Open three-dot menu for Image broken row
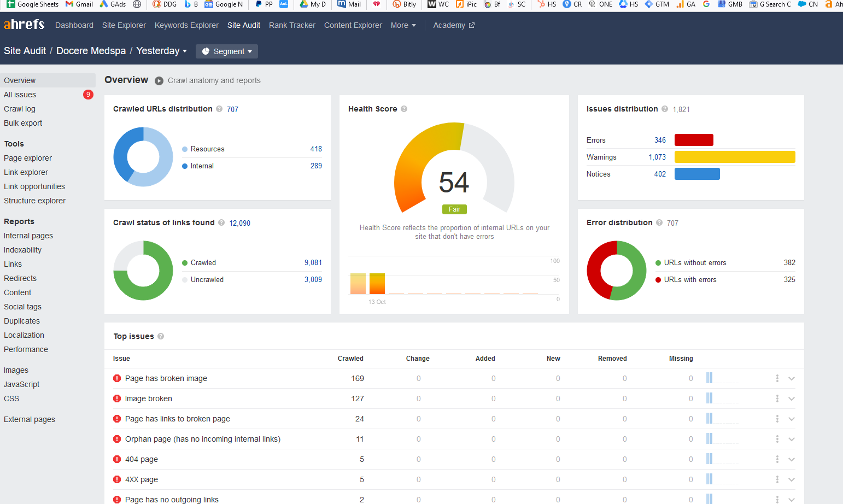843x504 pixels. tap(777, 398)
